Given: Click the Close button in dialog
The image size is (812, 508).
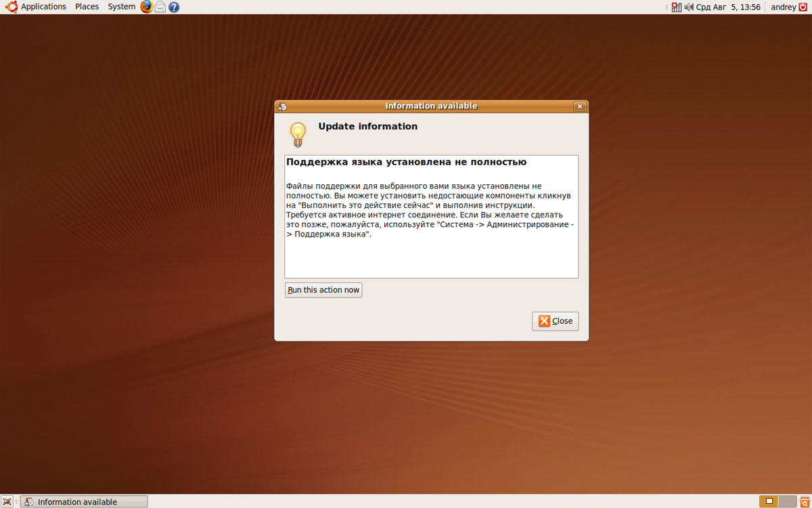Looking at the screenshot, I should (x=556, y=321).
